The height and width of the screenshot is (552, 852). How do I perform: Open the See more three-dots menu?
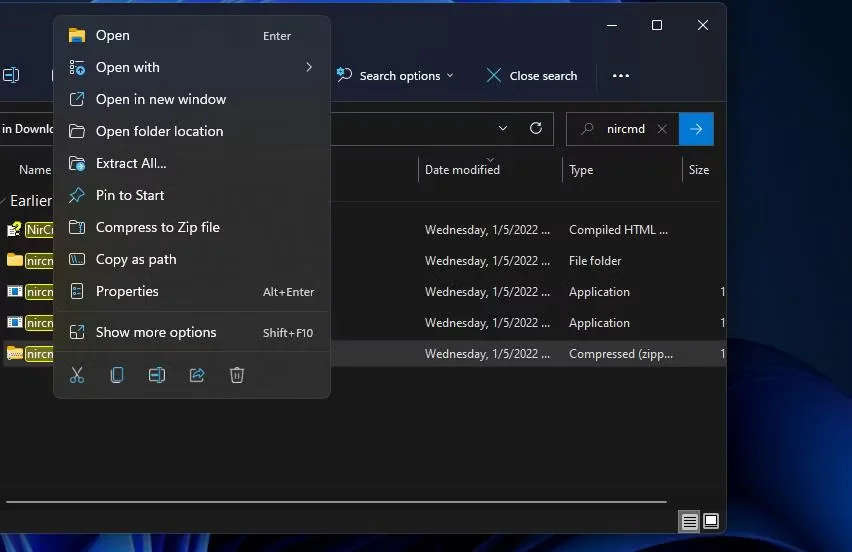621,76
